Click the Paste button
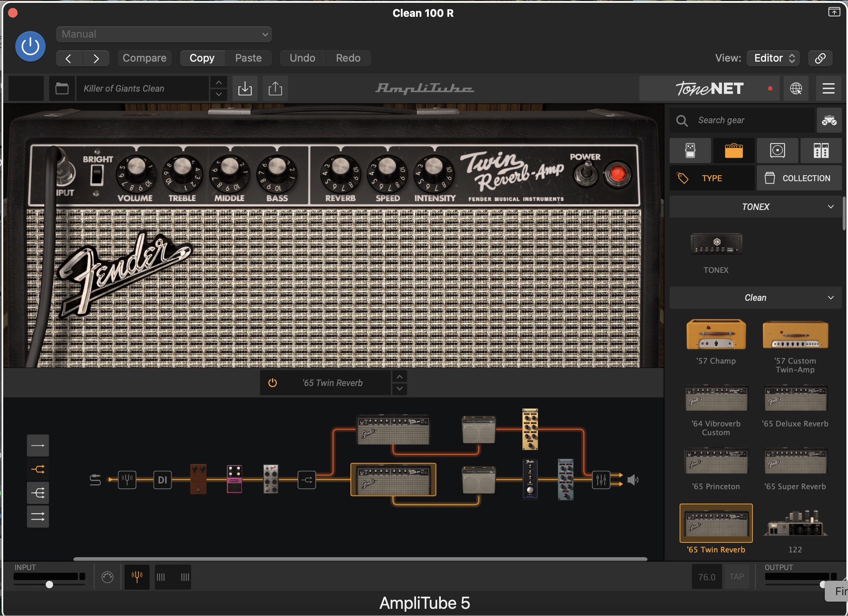 point(248,58)
